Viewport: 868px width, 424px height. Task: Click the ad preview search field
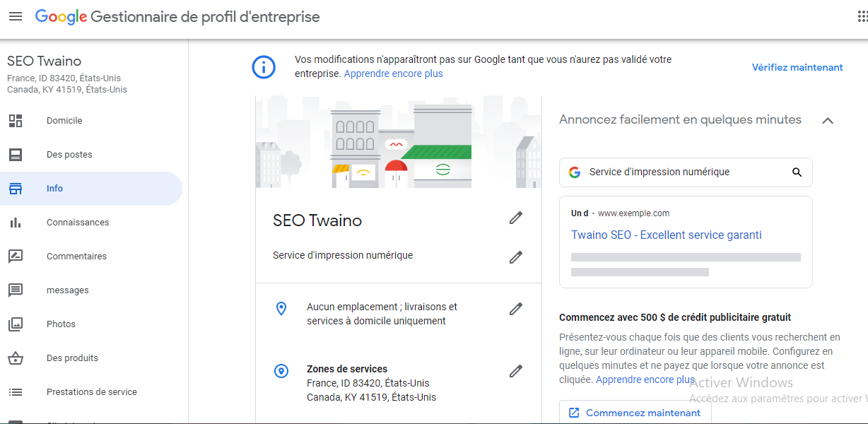click(686, 172)
